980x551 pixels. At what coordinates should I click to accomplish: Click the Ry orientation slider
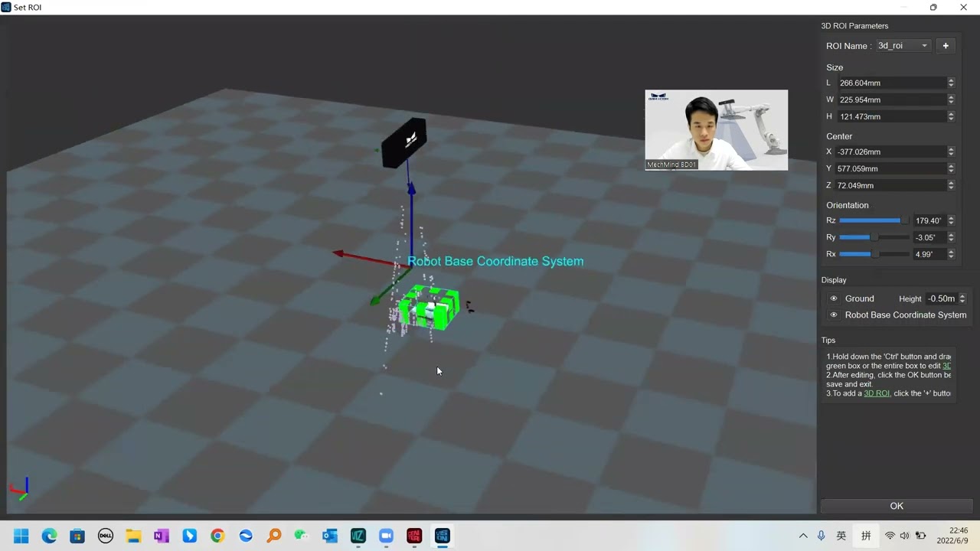coord(874,237)
